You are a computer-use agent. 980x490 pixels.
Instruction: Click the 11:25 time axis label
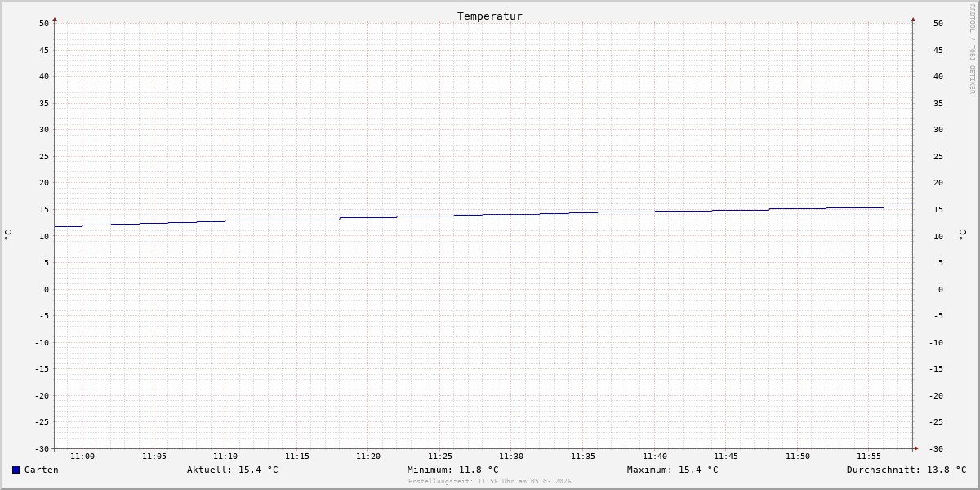pyautogui.click(x=440, y=456)
